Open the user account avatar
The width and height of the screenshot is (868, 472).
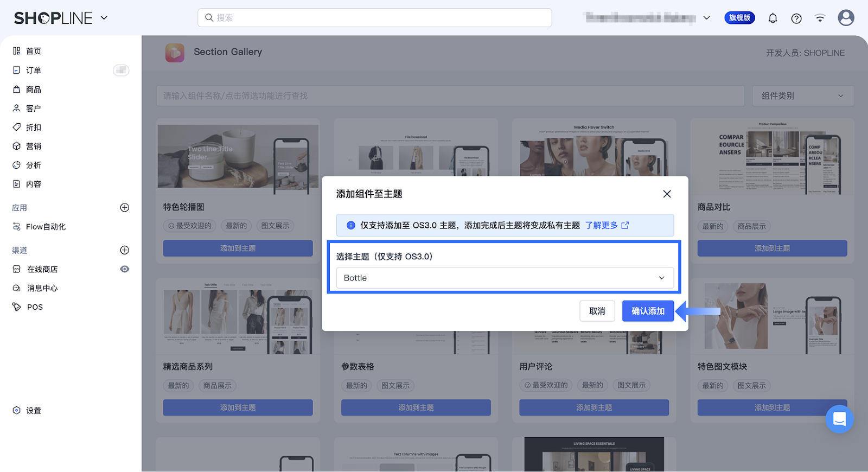pyautogui.click(x=846, y=18)
